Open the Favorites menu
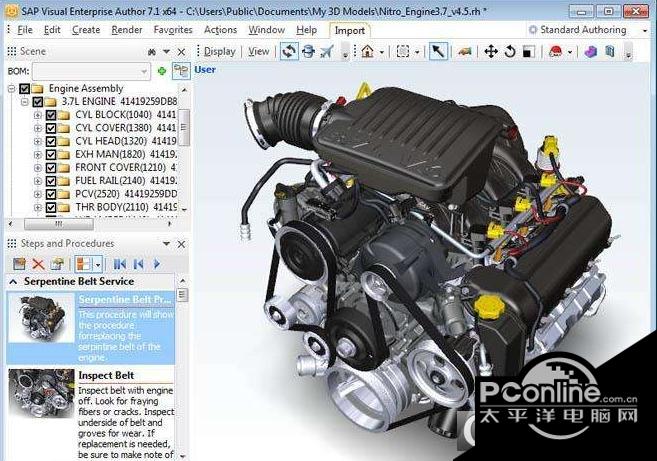The image size is (657, 461). coord(173,30)
